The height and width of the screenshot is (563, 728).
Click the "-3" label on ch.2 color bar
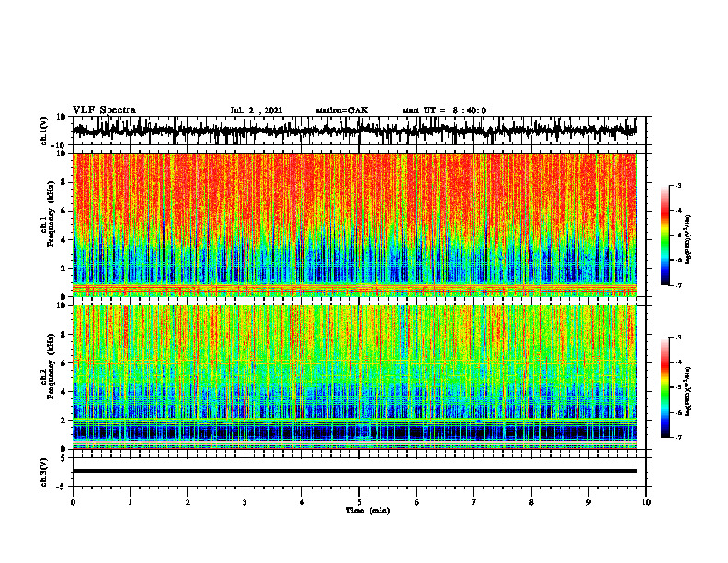tap(677, 338)
